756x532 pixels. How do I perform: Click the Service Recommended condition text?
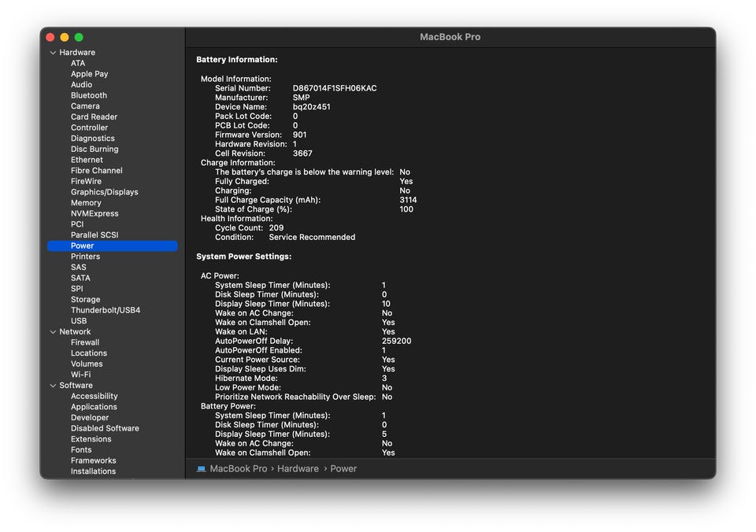click(x=312, y=237)
